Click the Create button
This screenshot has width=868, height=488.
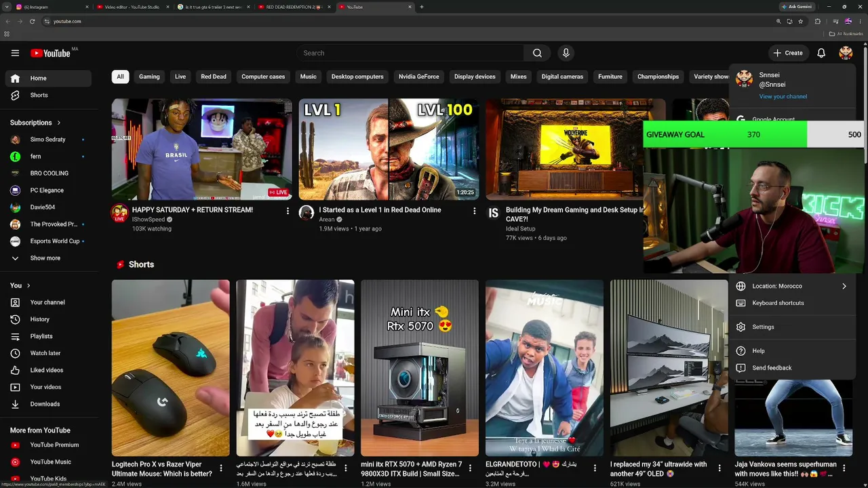point(788,53)
